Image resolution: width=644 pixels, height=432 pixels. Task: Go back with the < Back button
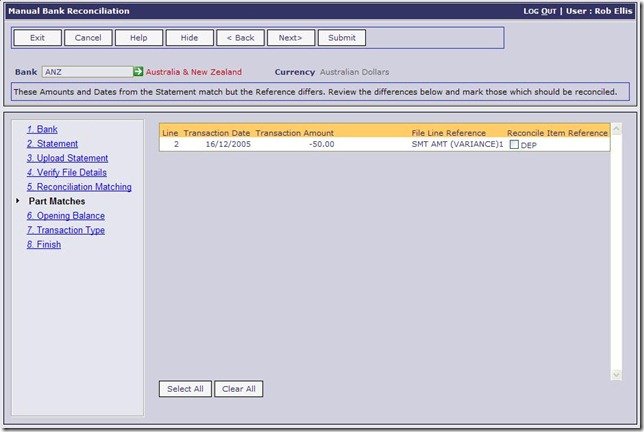pyautogui.click(x=240, y=38)
